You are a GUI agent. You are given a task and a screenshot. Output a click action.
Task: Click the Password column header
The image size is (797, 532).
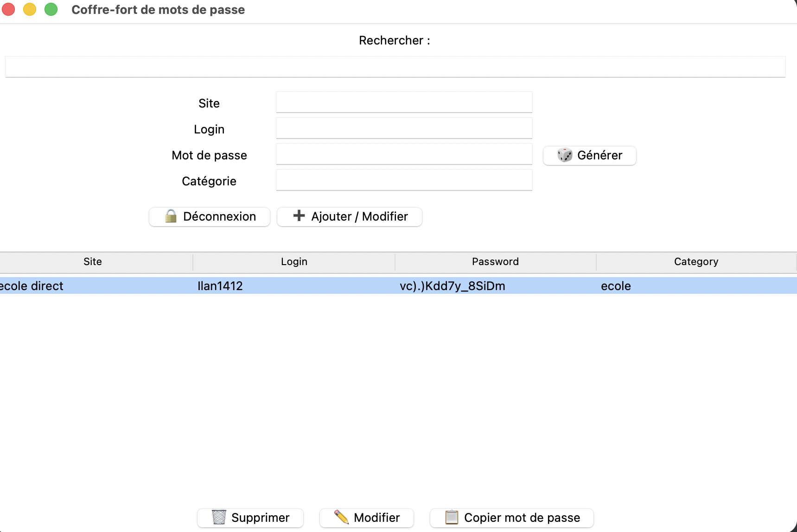(x=495, y=262)
